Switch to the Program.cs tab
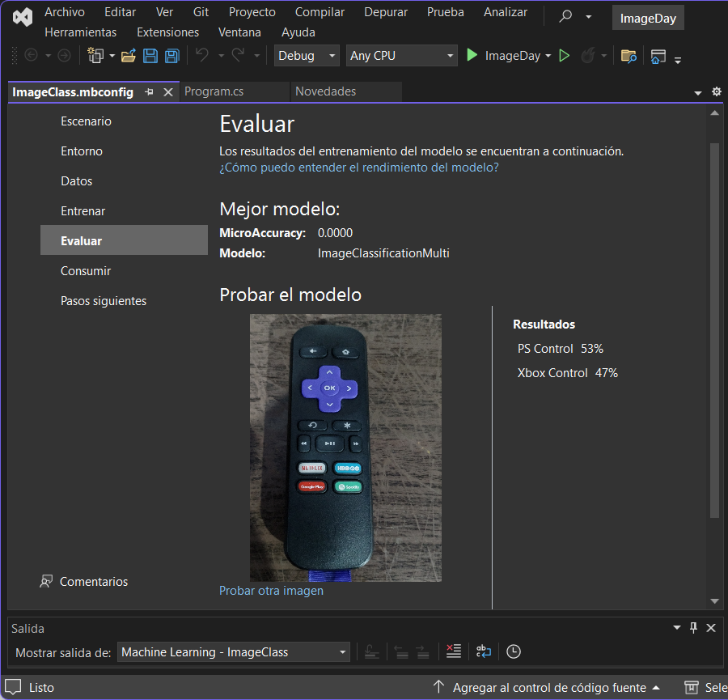 (235, 91)
